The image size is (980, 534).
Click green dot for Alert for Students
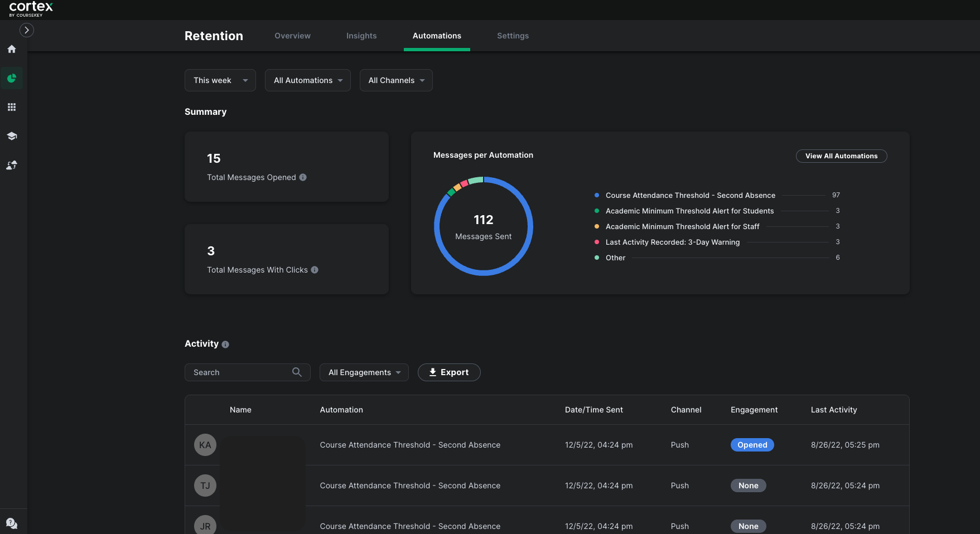[x=597, y=211]
